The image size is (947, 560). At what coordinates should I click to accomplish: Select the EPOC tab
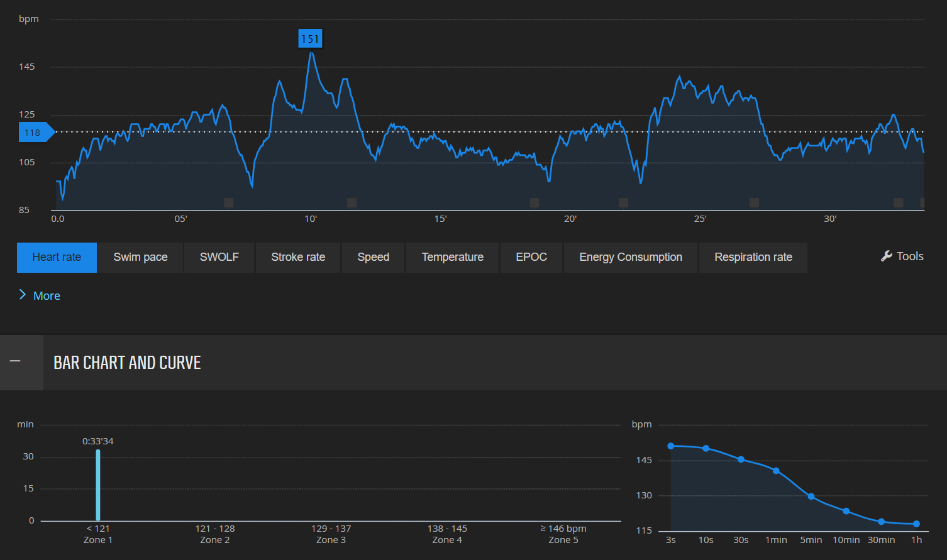click(x=531, y=257)
